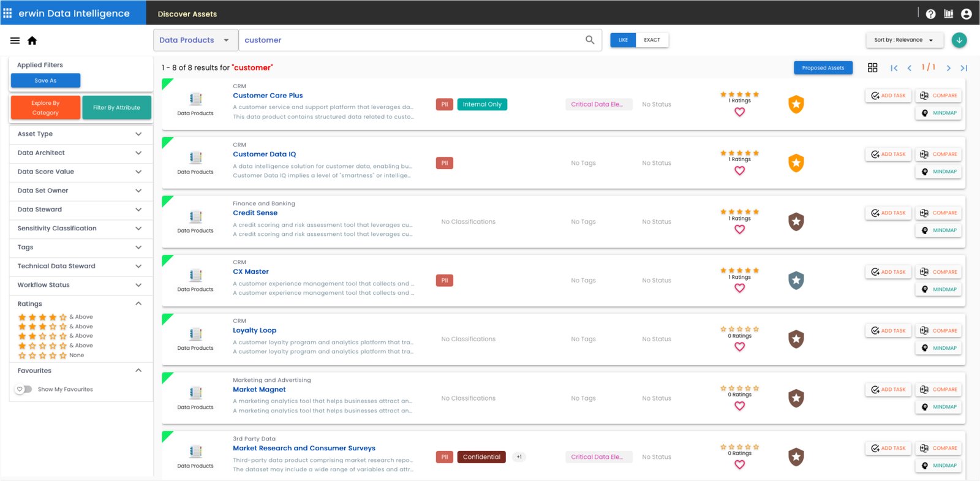
Task: Click Data Products icon for Credit Sense
Action: tap(195, 216)
